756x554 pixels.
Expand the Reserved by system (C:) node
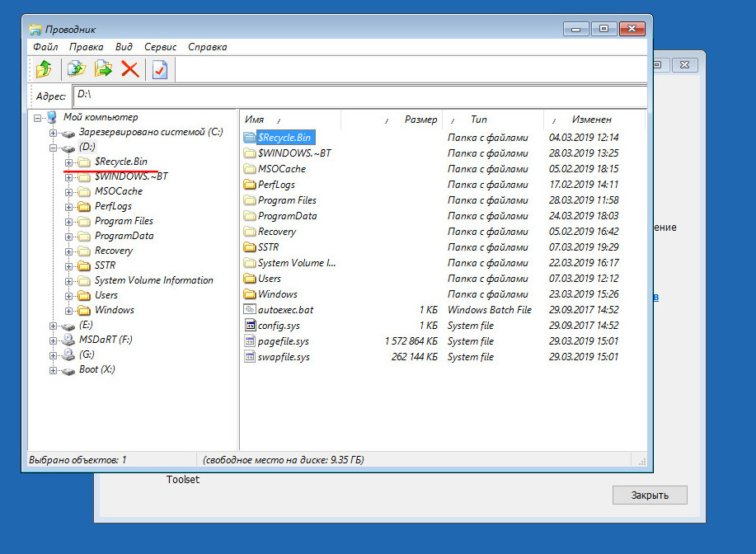coord(53,133)
